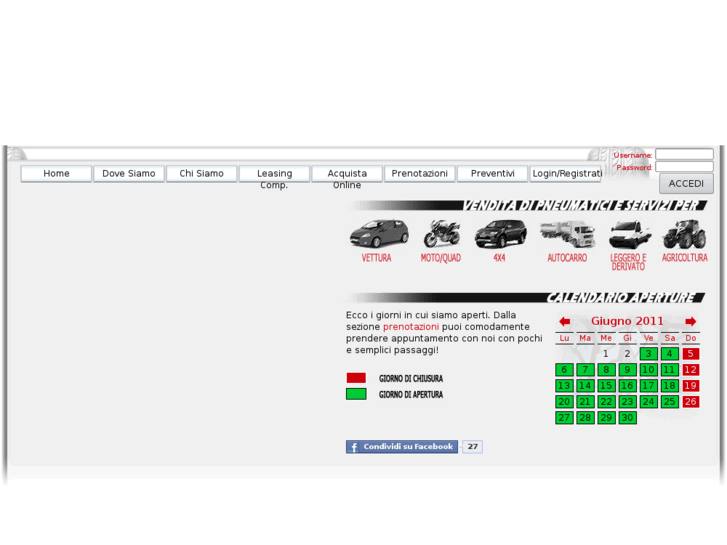Click the Giorno di Apertura legend text
This screenshot has height=545, width=727.
[x=411, y=394]
